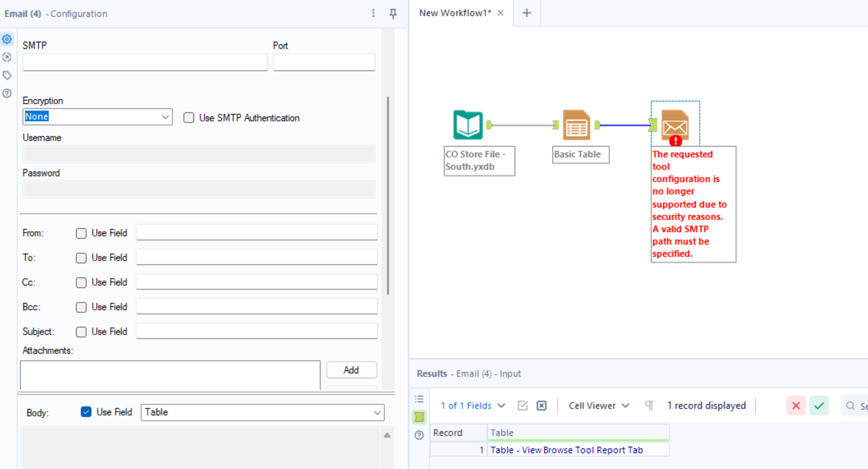Click the Add button under Attachments
868x469 pixels.
click(351, 369)
